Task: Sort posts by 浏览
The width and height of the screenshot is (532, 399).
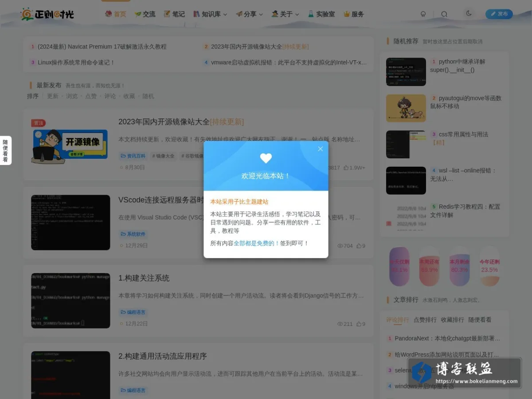Action: pyautogui.click(x=72, y=96)
